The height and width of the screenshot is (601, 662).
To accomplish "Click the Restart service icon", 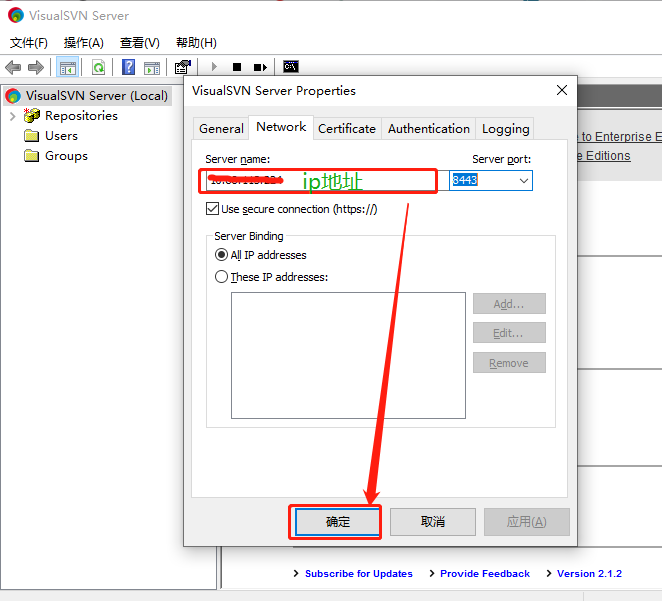I will click(260, 67).
